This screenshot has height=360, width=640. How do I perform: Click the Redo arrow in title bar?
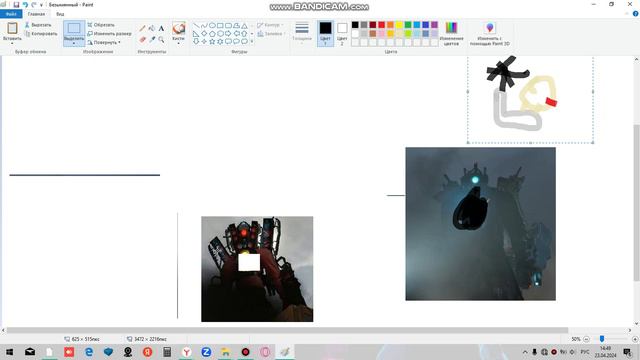pyautogui.click(x=33, y=4)
